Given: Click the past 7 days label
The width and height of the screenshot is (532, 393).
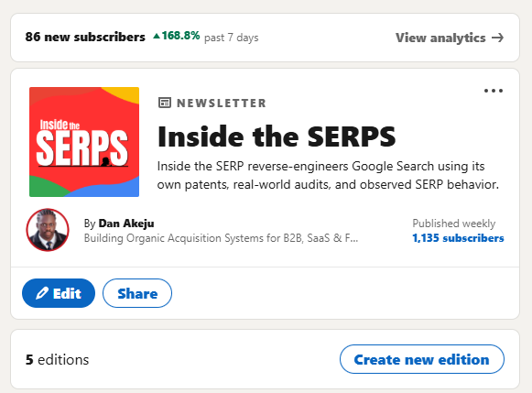Looking at the screenshot, I should pos(232,38).
